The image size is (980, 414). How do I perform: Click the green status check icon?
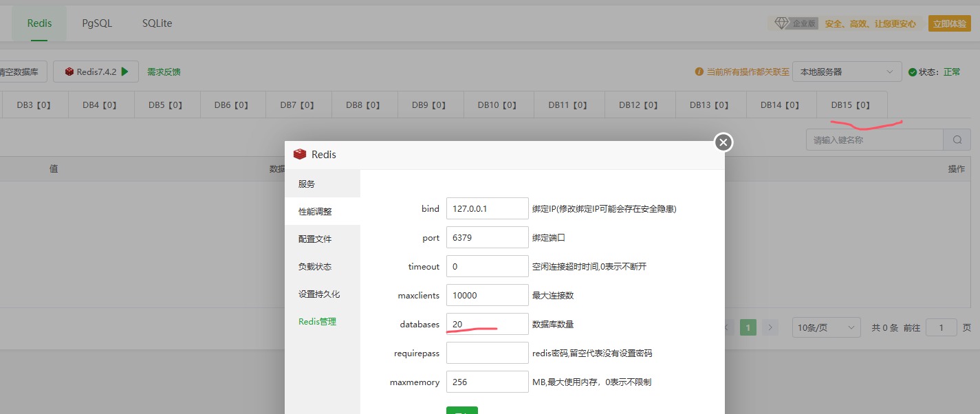tap(913, 72)
